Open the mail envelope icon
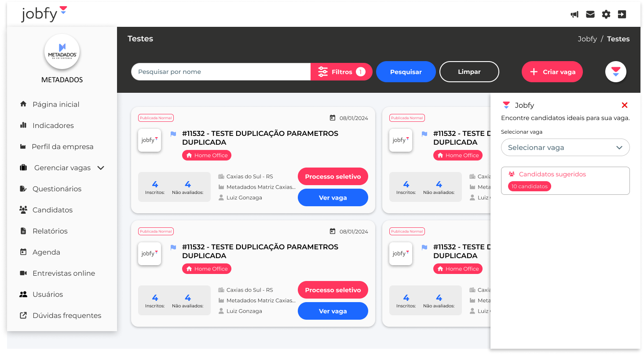This screenshot has height=354, width=644. pyautogui.click(x=590, y=15)
